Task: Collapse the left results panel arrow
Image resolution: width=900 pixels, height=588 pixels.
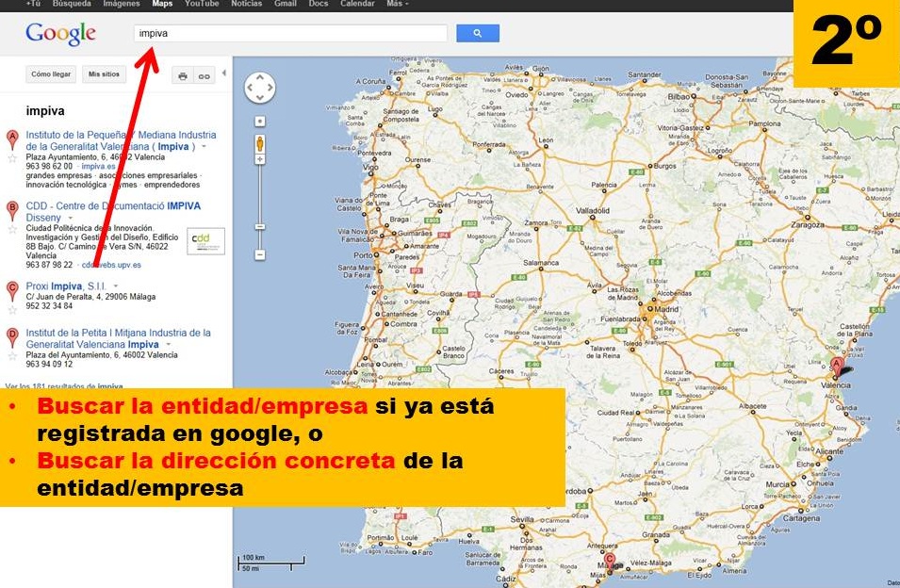Action: pos(224,73)
